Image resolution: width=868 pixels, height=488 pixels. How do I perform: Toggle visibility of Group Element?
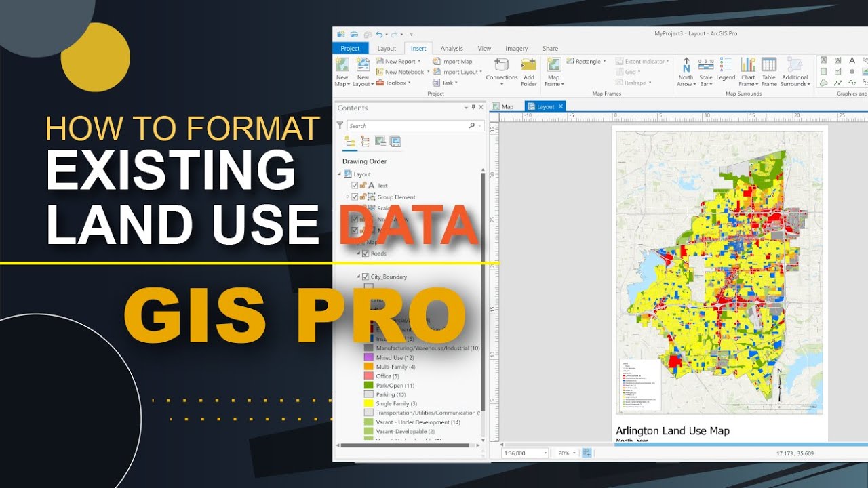point(355,197)
